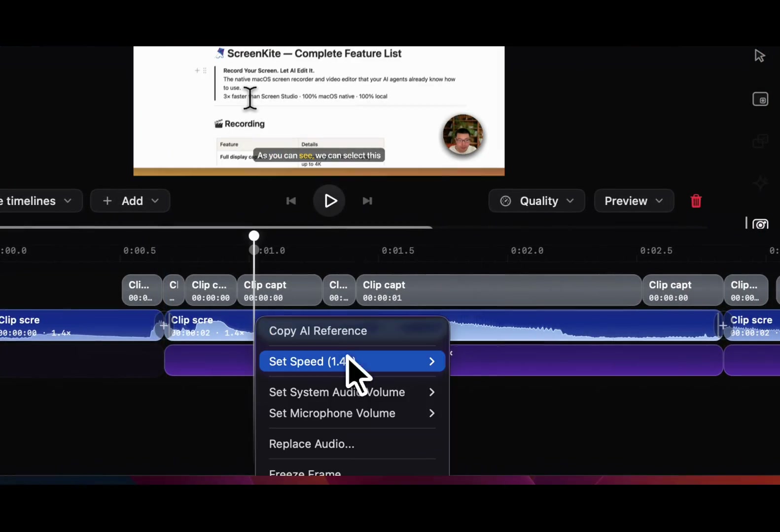Grab the white playhead handle

pyautogui.click(x=254, y=236)
